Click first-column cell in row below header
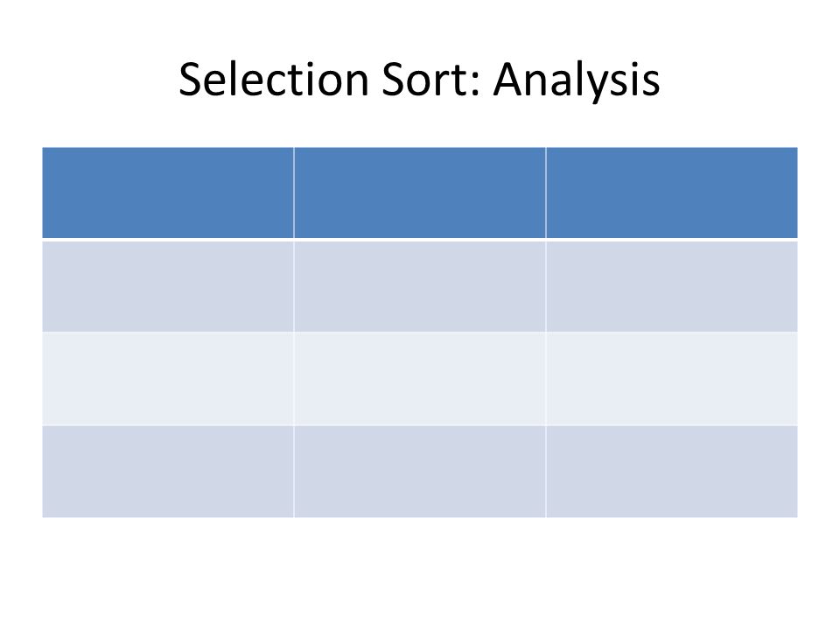Screen dimensions: 840x630 click(x=168, y=286)
